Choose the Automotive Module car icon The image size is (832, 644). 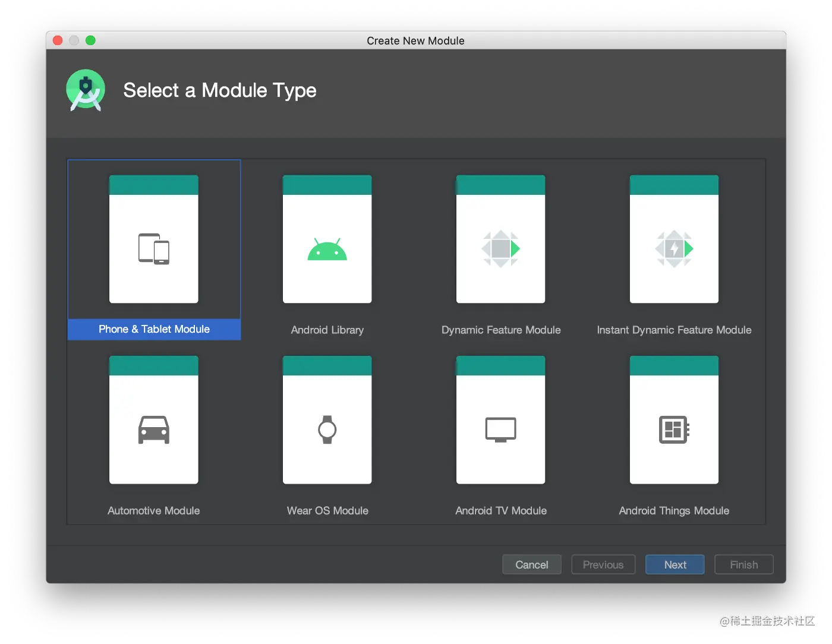(154, 430)
